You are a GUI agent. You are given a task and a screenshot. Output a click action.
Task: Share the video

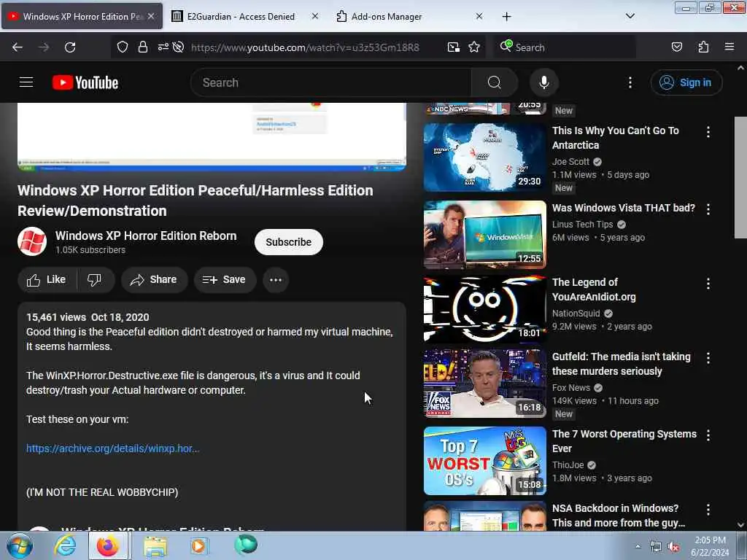154,279
